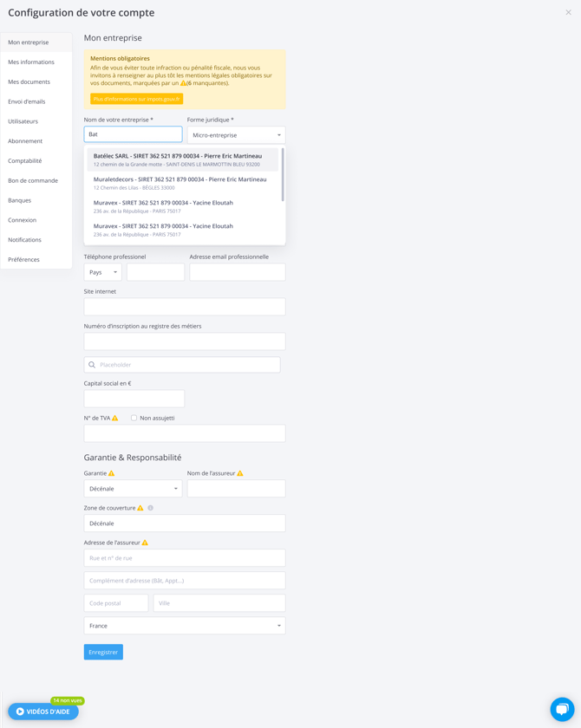This screenshot has width=581, height=728.
Task: Expand the France country dropdown
Action: pos(184,626)
